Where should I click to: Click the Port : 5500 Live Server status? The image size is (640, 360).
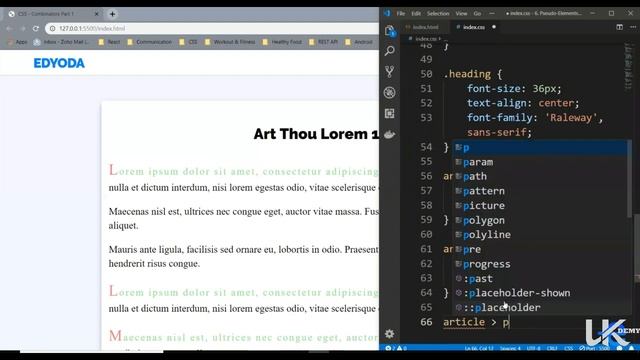pos(594,348)
